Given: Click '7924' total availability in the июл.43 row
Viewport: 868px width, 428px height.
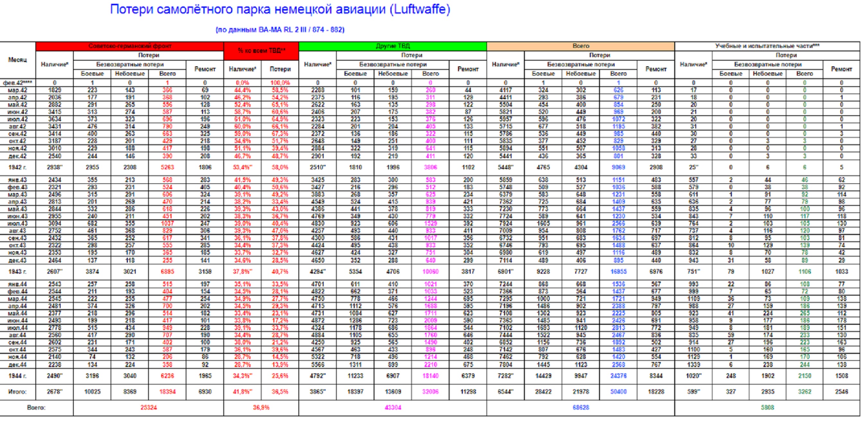Looking at the screenshot, I should [x=505, y=223].
